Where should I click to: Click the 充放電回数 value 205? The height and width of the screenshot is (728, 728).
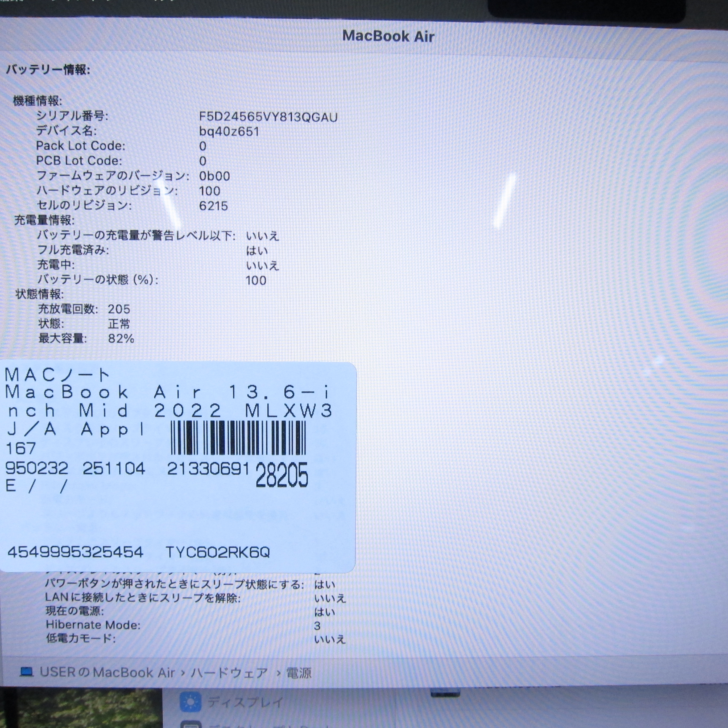119,309
